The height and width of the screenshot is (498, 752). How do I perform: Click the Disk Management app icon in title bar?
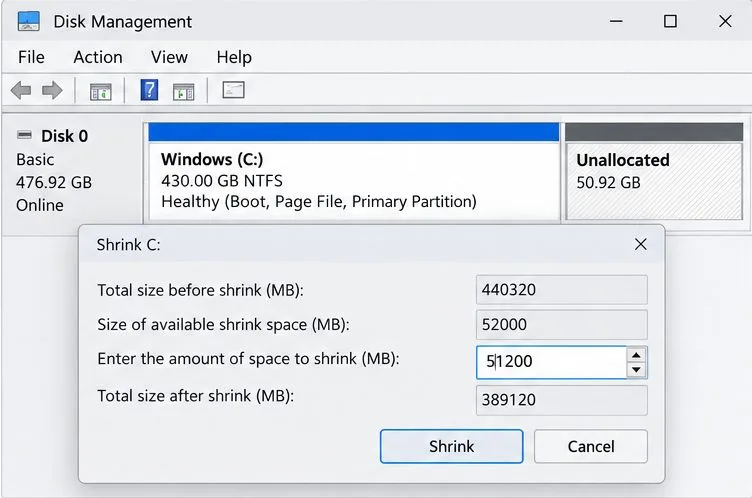(x=28, y=21)
